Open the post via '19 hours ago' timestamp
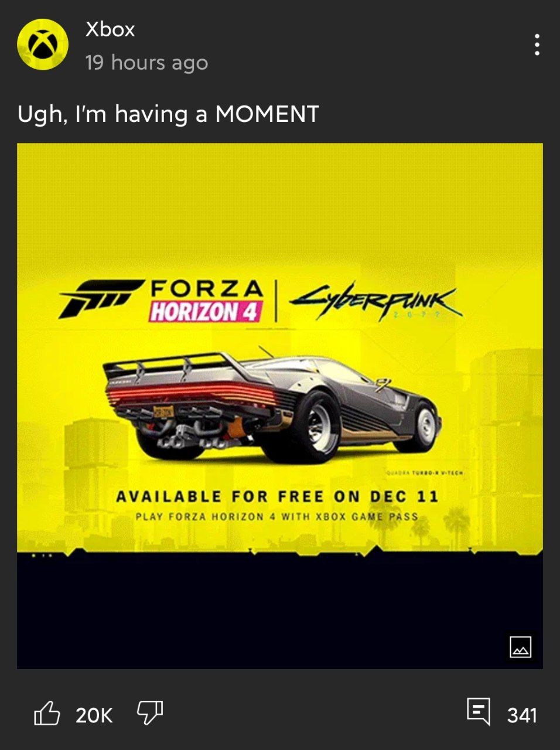The width and height of the screenshot is (560, 750). (146, 62)
